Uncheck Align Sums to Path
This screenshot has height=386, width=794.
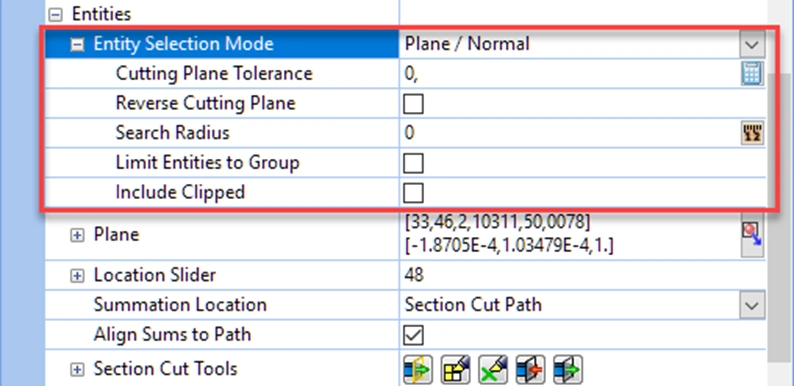(x=413, y=335)
